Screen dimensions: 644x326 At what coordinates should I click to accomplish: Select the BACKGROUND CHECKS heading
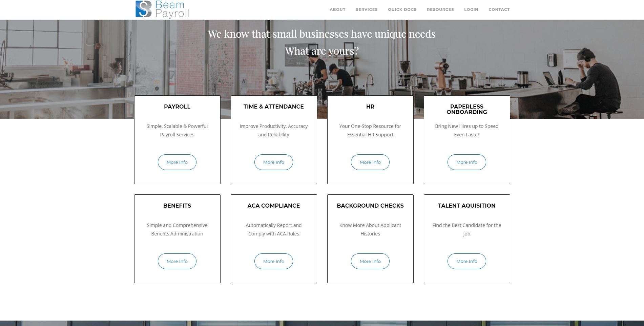pos(370,206)
